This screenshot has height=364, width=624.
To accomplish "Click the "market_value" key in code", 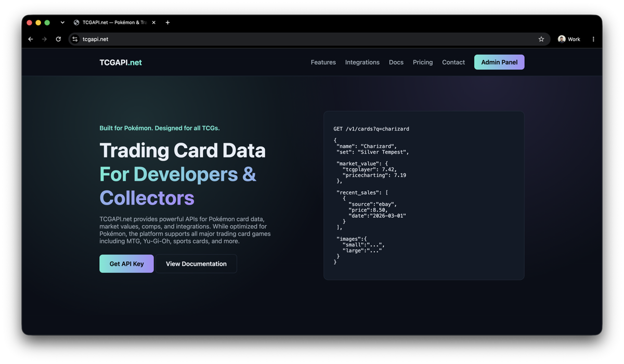I will 357,164.
